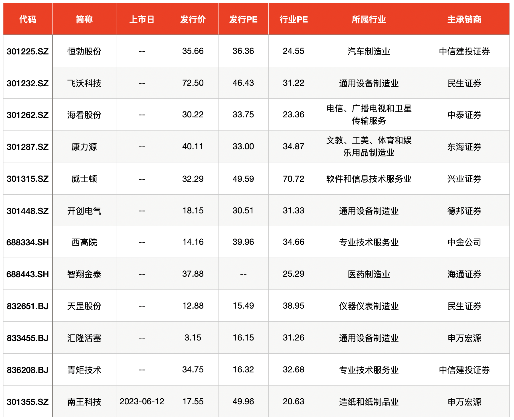The image size is (514, 420).
Task: Select stock code 301448.SZ
Action: pos(28,211)
